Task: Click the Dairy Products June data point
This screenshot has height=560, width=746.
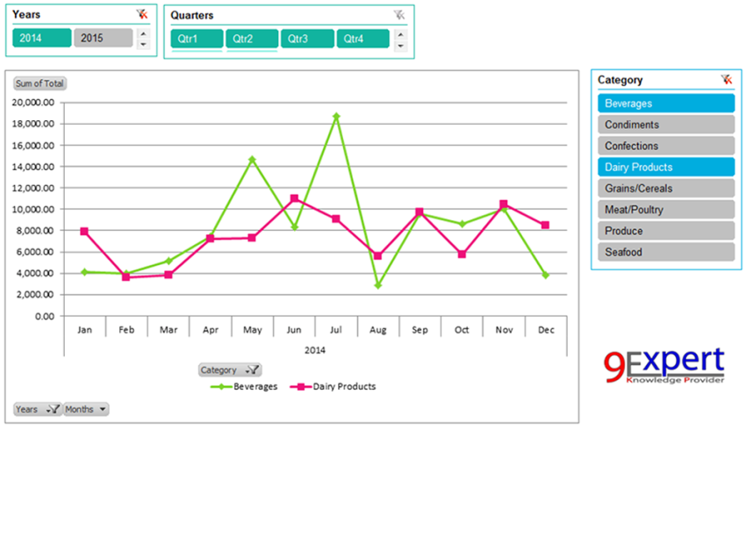Action: (x=295, y=198)
